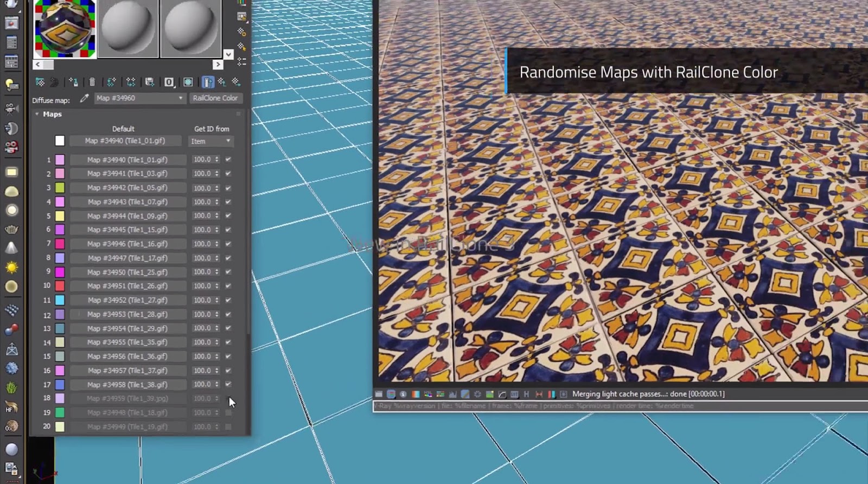Screen dimensions: 868x484
Task: Open the Material/Map Navigator icon
Action: 242,61
